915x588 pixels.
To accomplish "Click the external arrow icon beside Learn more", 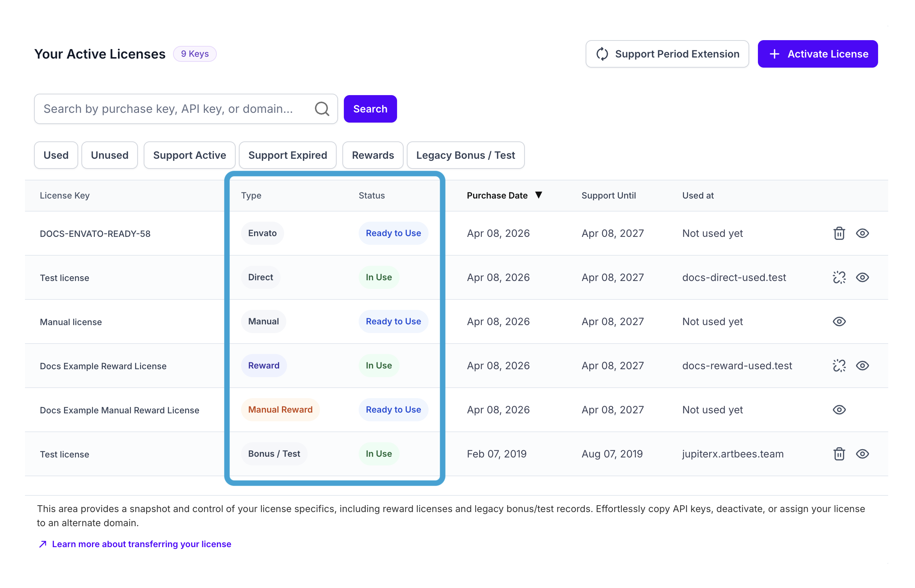I will point(43,544).
